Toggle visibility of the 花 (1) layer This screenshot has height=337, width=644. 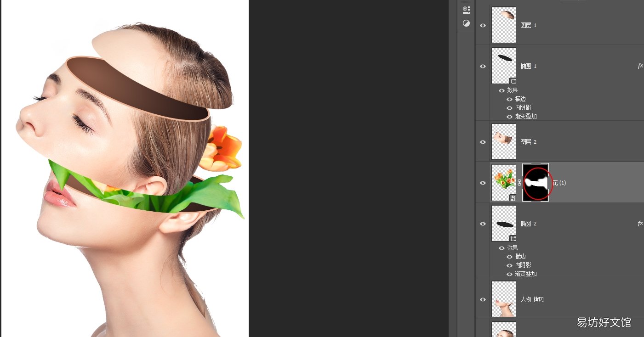(x=483, y=183)
